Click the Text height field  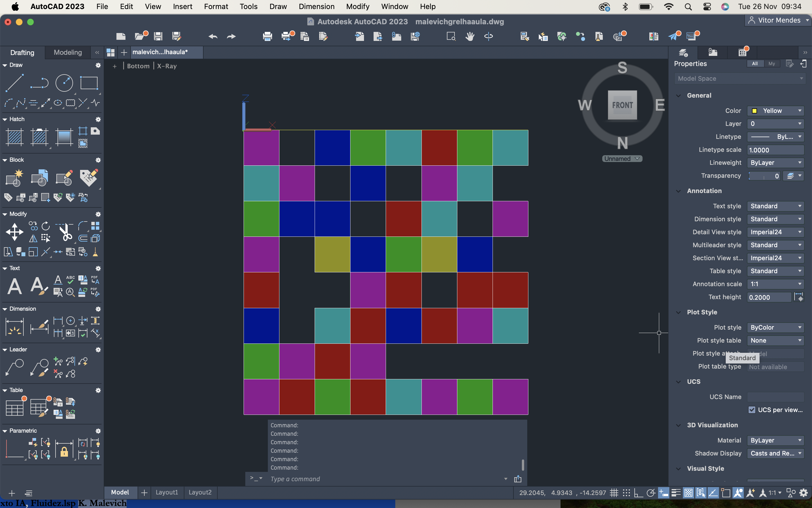point(769,297)
